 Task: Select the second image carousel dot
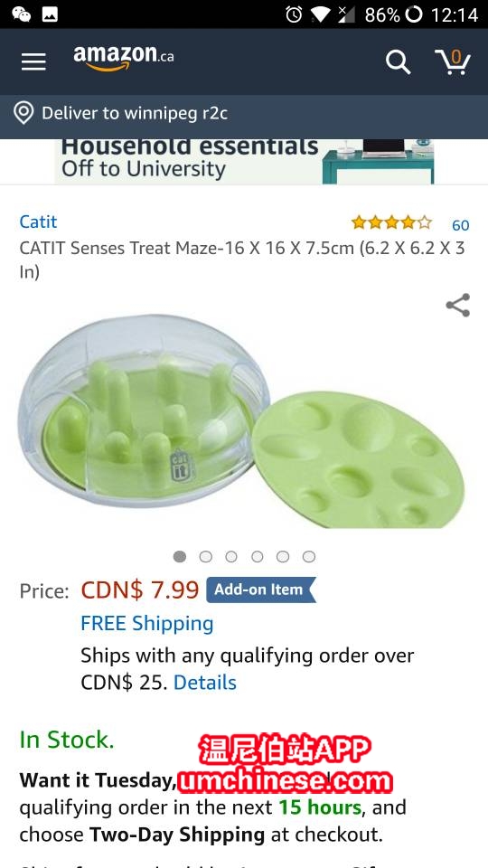(x=206, y=556)
